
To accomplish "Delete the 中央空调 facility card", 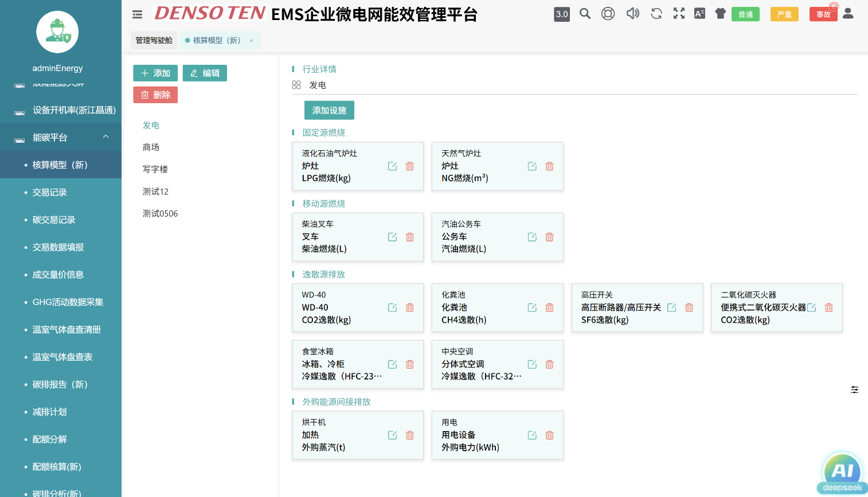I will [x=549, y=365].
